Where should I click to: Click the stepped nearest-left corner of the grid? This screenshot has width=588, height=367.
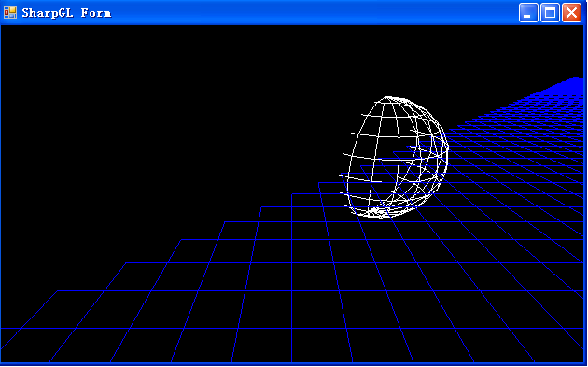coord(29,310)
